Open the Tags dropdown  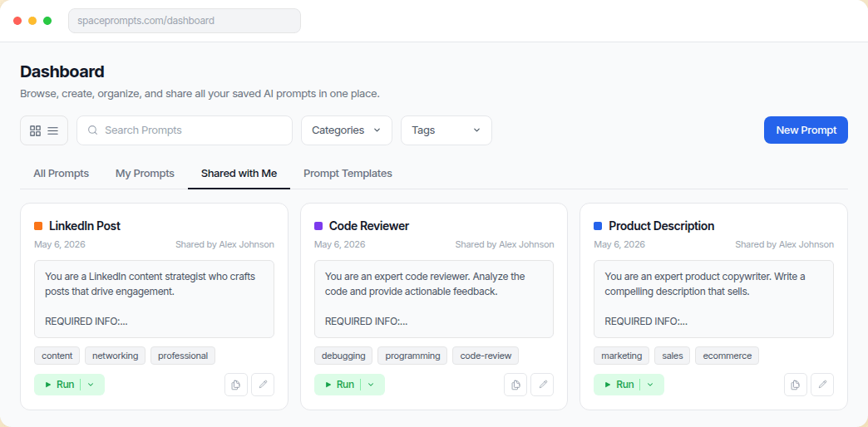coord(446,130)
